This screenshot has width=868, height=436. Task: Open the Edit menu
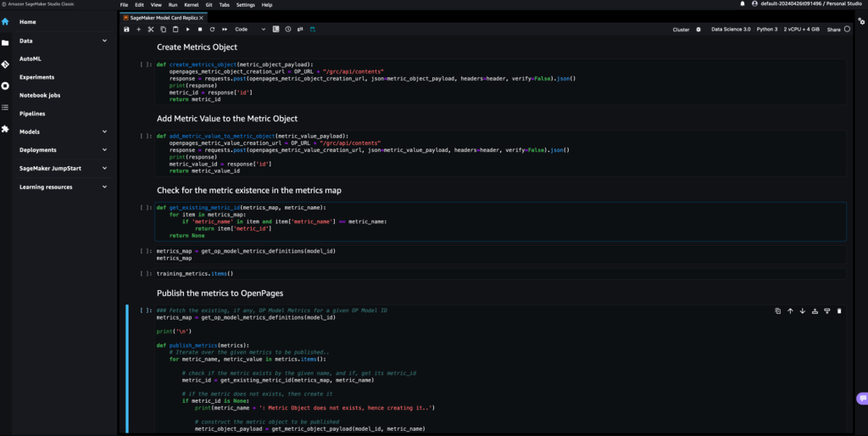(x=140, y=4)
